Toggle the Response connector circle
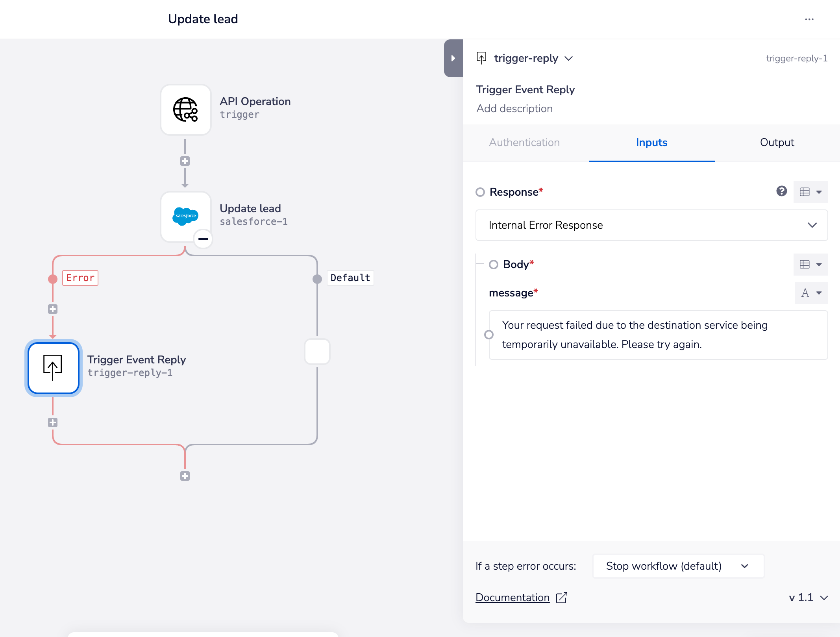The width and height of the screenshot is (840, 637). click(x=480, y=192)
